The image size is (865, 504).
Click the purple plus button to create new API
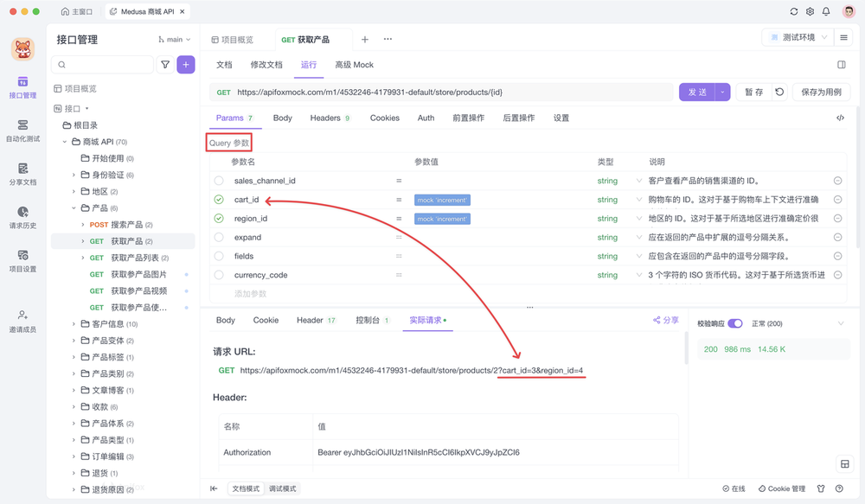(x=185, y=64)
